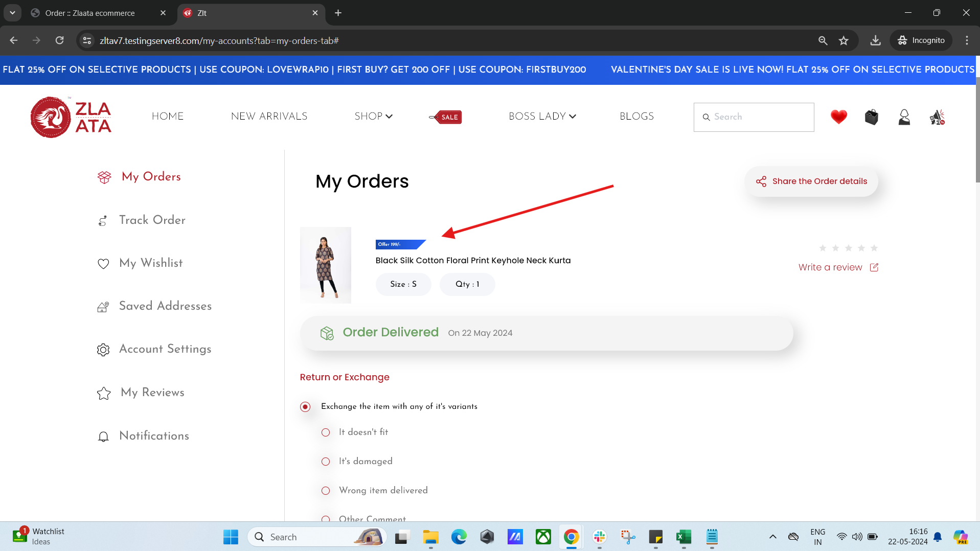Click the megaphone announcement icon in header
This screenshot has width=980, height=551.
coord(937,117)
